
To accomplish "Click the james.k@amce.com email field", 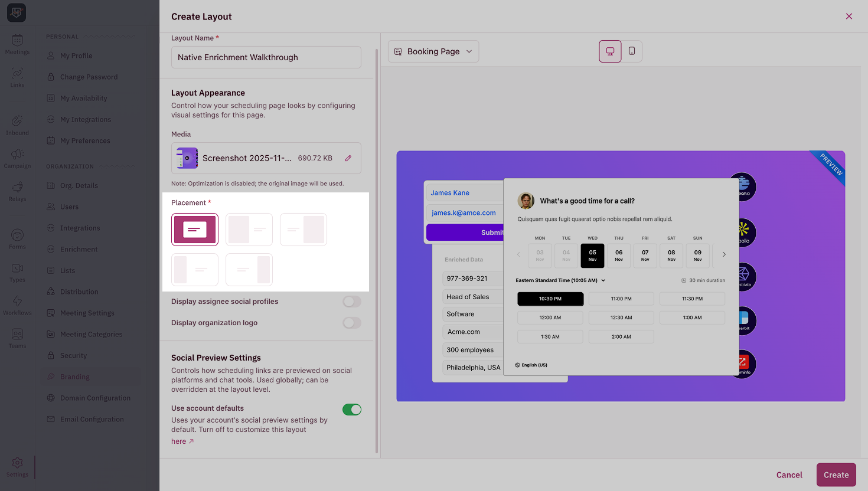I will pos(465,212).
